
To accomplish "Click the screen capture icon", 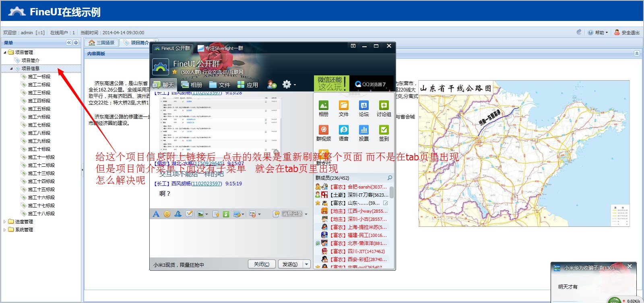I will [237, 214].
